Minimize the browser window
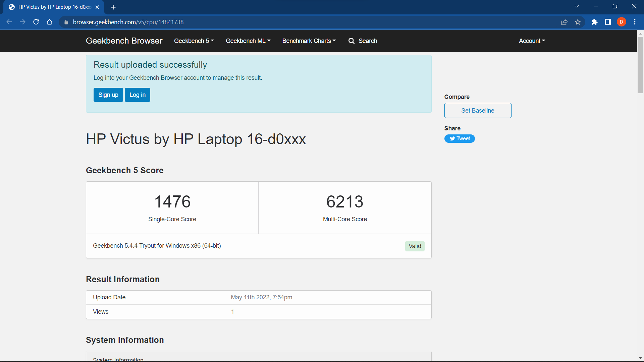Image resolution: width=644 pixels, height=362 pixels. 596,6
